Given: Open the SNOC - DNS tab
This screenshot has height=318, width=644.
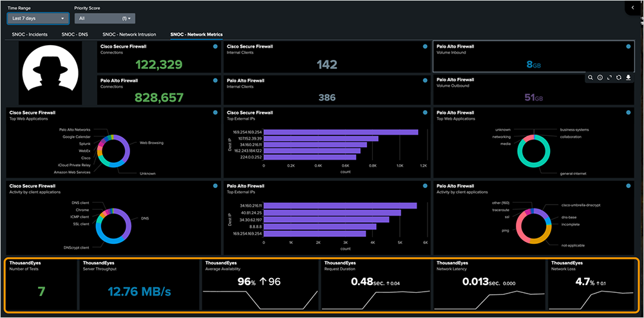Looking at the screenshot, I should (x=75, y=34).
